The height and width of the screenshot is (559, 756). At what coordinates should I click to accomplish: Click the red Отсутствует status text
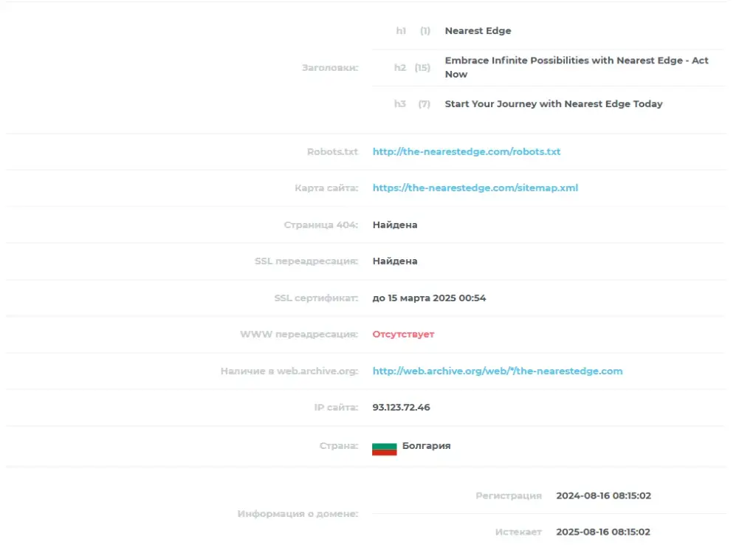[x=403, y=335]
